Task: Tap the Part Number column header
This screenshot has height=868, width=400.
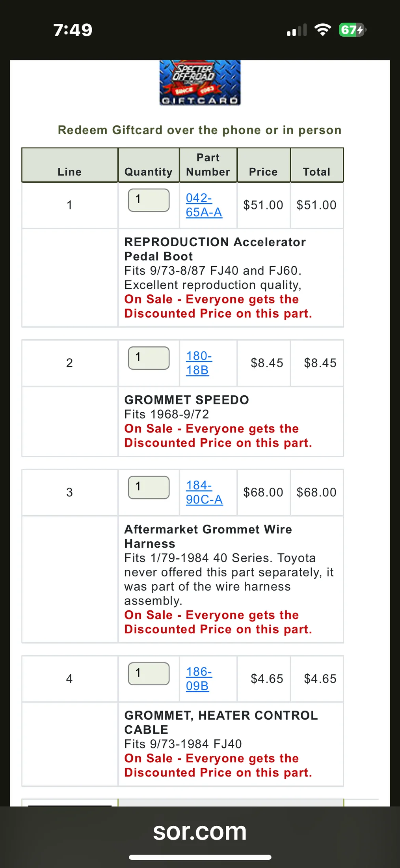Action: pyautogui.click(x=208, y=165)
